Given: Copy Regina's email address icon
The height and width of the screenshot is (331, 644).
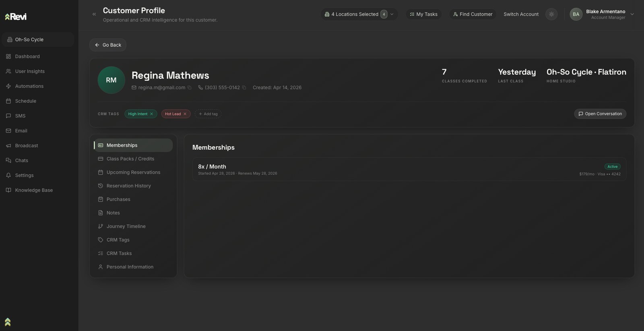Looking at the screenshot, I should tap(190, 87).
